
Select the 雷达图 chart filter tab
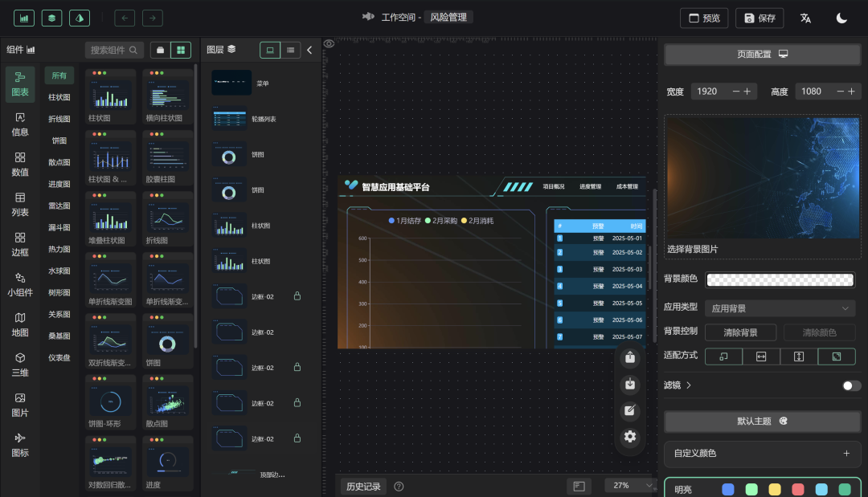point(59,206)
